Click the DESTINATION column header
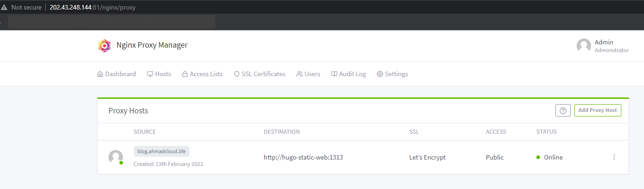 [x=282, y=132]
